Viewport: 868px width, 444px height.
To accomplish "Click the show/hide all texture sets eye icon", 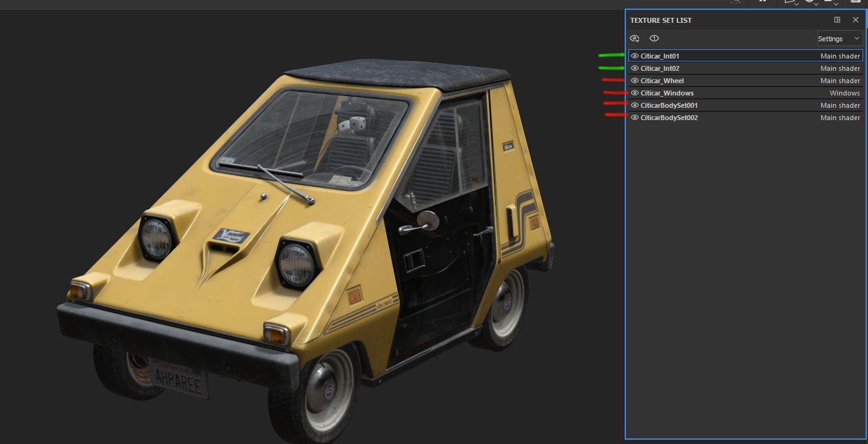I will 635,38.
